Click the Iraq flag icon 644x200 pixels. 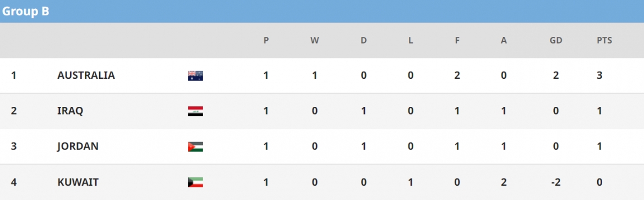[195, 111]
